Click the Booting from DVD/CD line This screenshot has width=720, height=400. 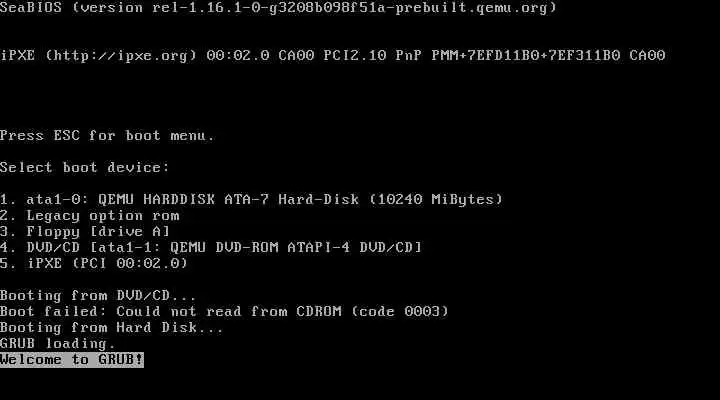(98, 295)
